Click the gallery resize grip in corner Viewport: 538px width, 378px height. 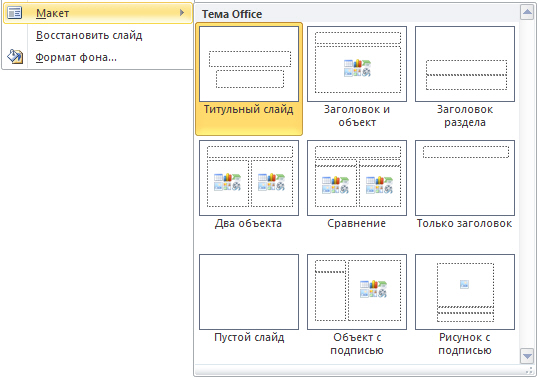(529, 370)
